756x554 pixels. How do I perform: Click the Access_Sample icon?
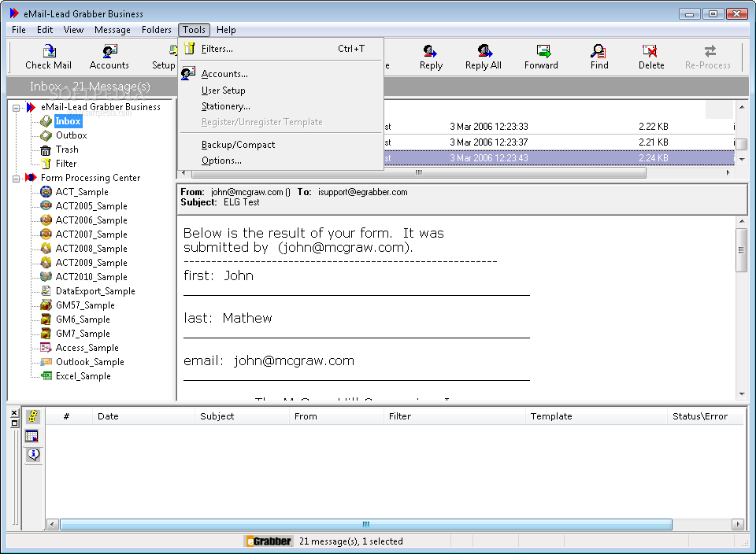pos(46,347)
